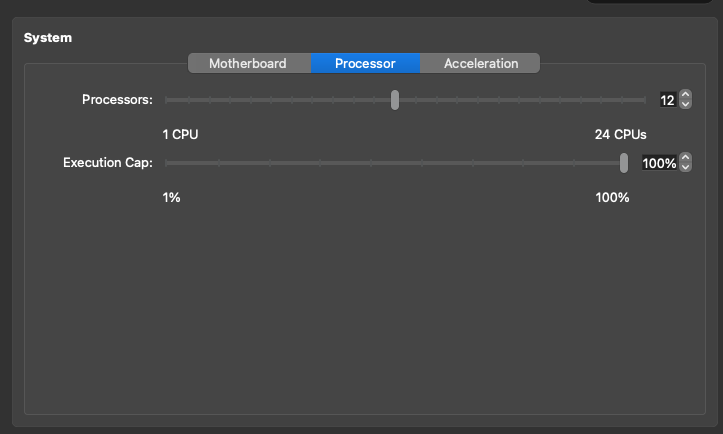Image resolution: width=723 pixels, height=434 pixels.
Task: Click the Processors slider handle
Action: click(x=395, y=100)
